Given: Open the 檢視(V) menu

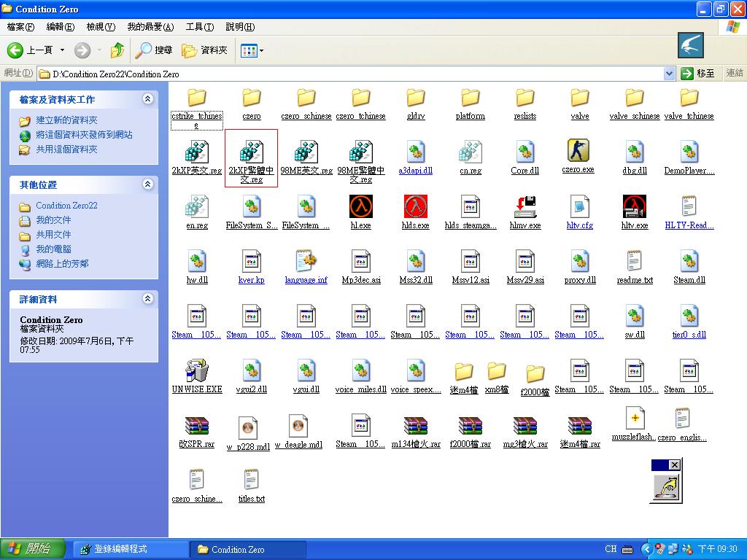Looking at the screenshot, I should click(x=101, y=27).
